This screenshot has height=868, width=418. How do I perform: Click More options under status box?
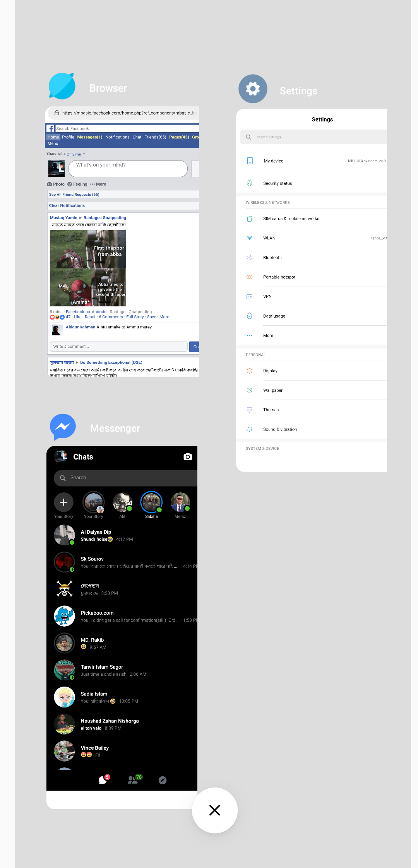click(98, 184)
